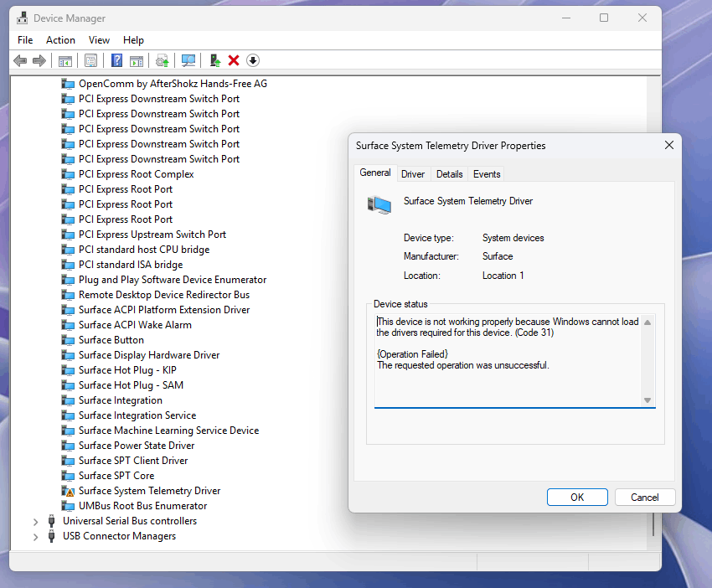Select Surface SPT Client Driver
The width and height of the screenshot is (712, 588).
pos(133,461)
